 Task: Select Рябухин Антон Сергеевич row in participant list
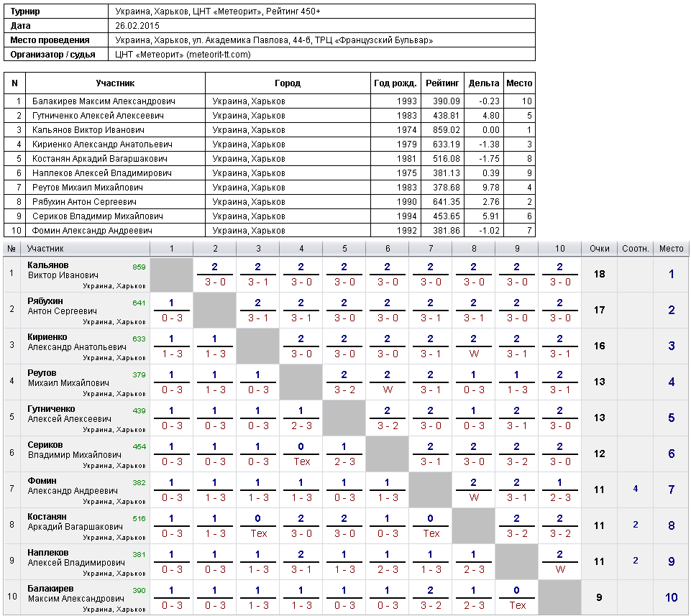point(270,202)
